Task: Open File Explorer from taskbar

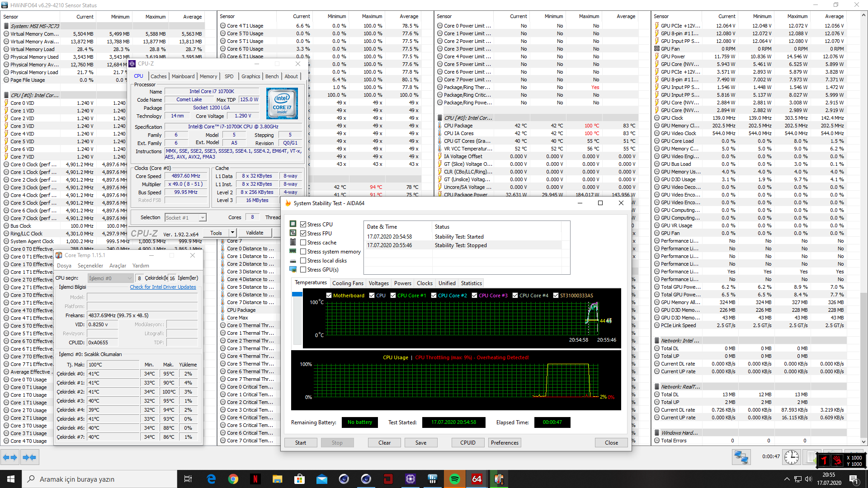Action: (278, 479)
